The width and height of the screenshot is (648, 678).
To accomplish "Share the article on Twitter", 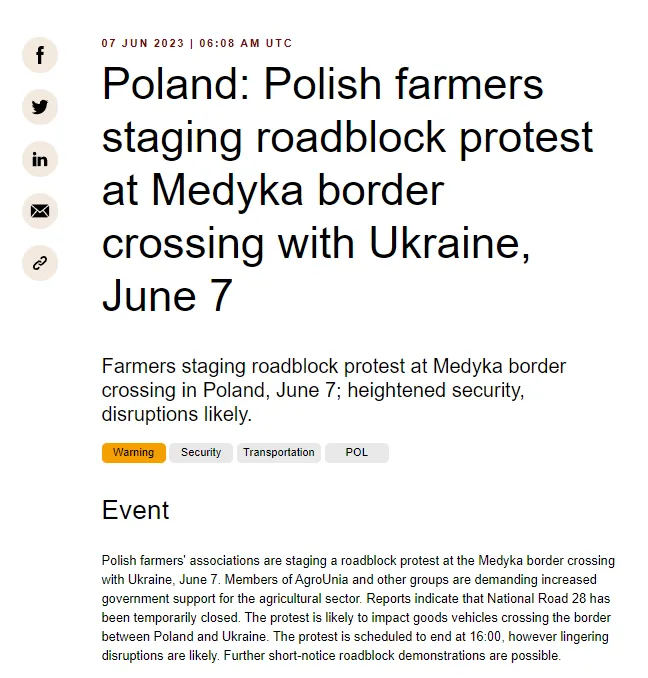I will pyautogui.click(x=40, y=107).
